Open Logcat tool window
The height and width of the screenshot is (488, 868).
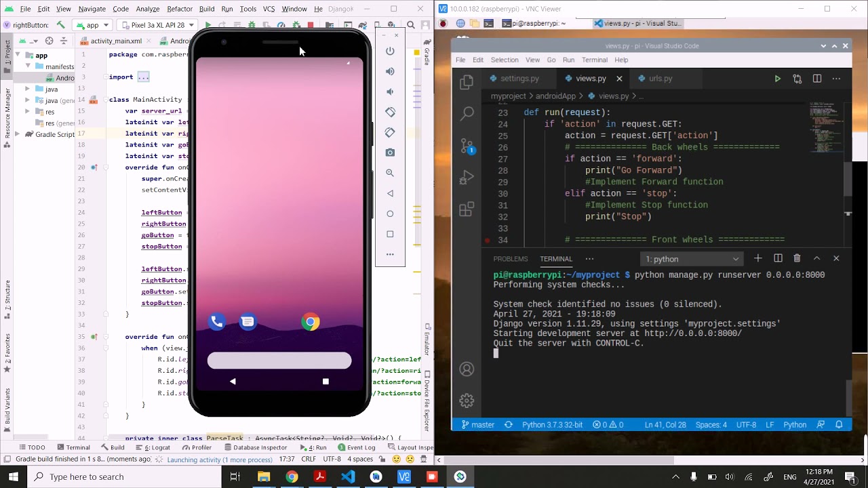(153, 447)
